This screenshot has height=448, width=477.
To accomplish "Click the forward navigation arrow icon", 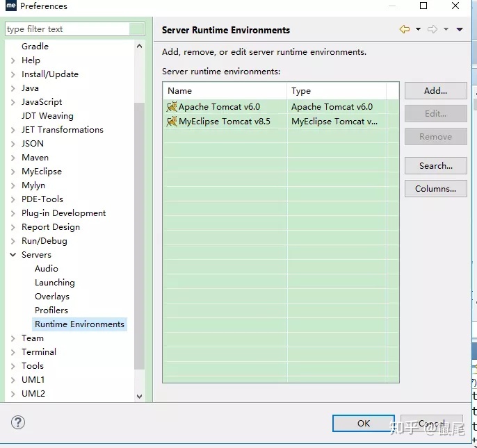I will [x=432, y=29].
